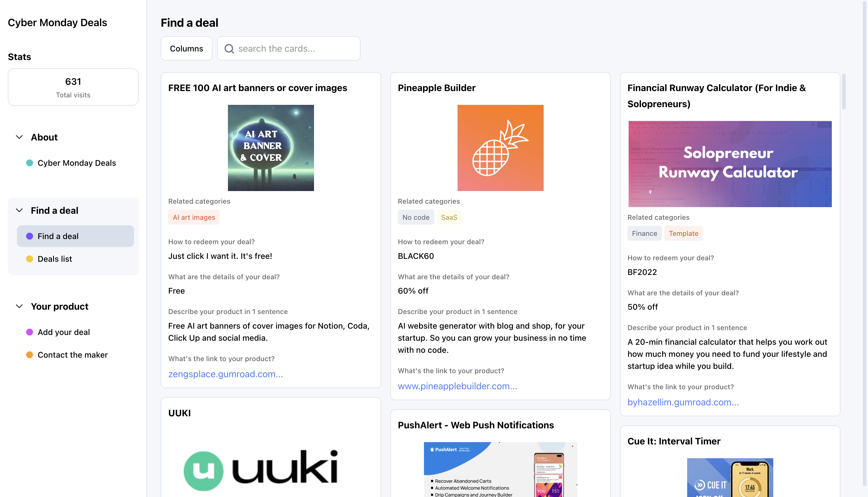Collapse the Find a deal section chevron
The width and height of the screenshot is (868, 497).
click(x=20, y=211)
